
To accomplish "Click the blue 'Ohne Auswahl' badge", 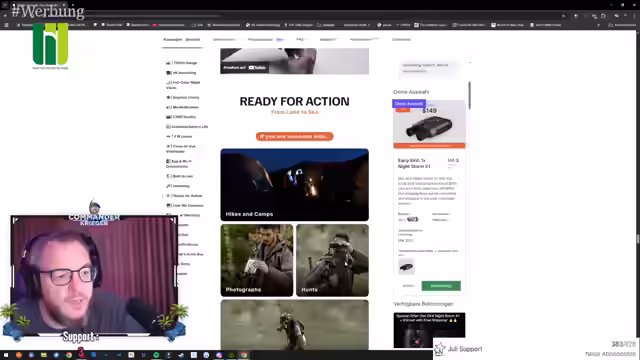I will [x=409, y=104].
